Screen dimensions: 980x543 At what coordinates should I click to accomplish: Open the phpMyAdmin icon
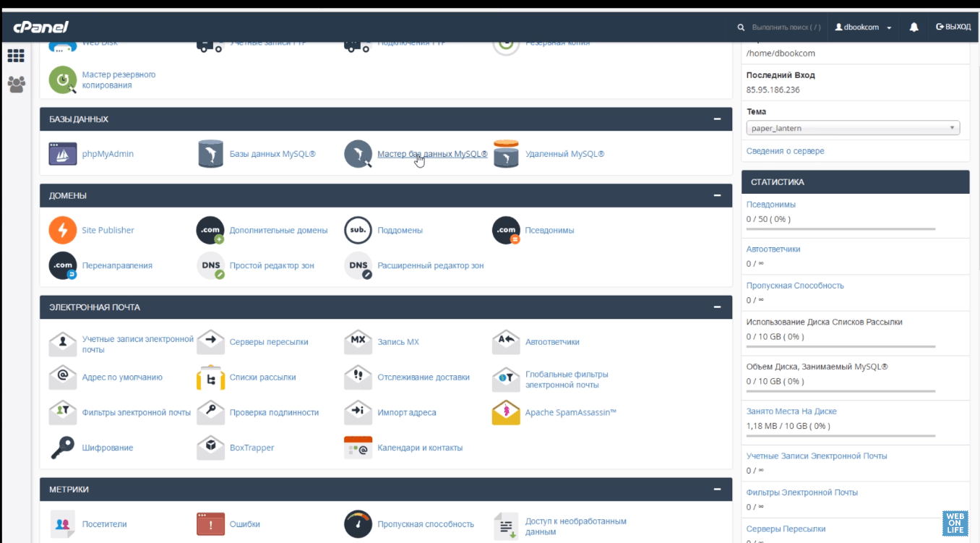coord(63,154)
